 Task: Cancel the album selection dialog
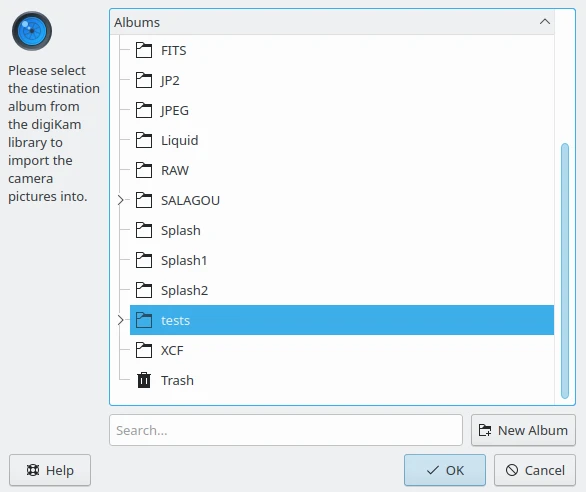click(535, 470)
